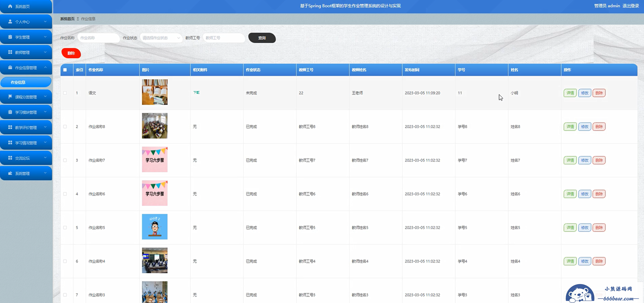The height and width of the screenshot is (303, 644).
Task: Open the cartoon thumbnail in 作业名称5 row
Action: coord(155,227)
